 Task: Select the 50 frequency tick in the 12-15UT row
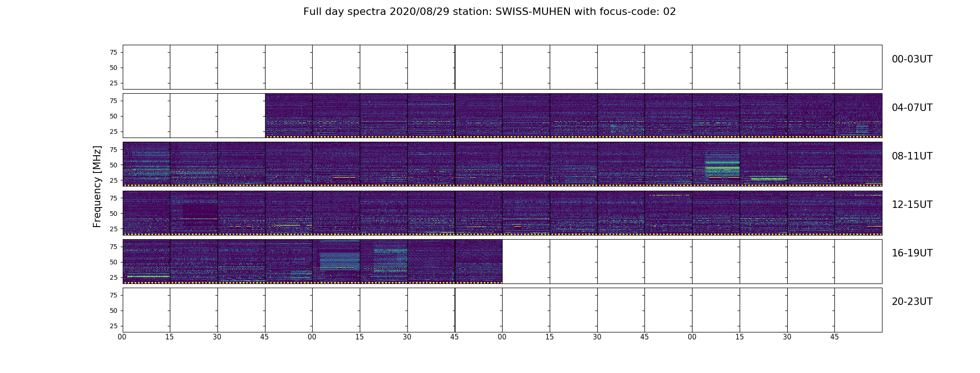point(113,214)
